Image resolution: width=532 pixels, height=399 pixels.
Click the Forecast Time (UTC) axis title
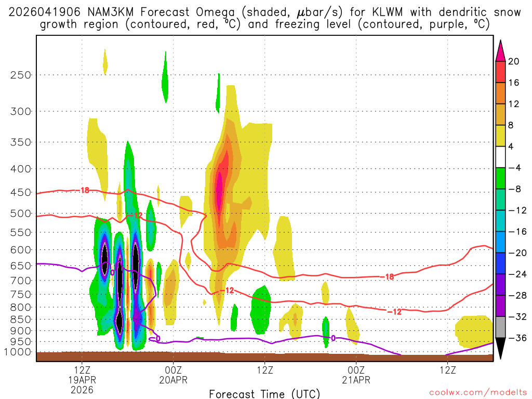pyautogui.click(x=264, y=394)
